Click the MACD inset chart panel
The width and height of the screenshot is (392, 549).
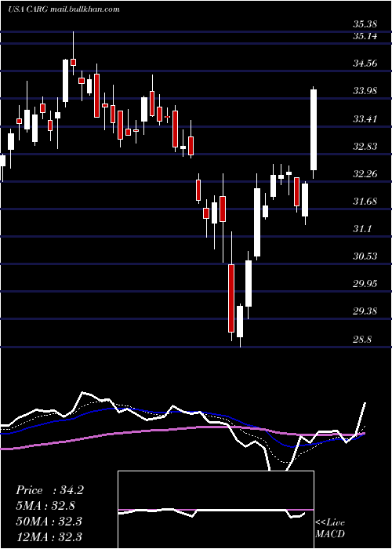tap(216, 510)
